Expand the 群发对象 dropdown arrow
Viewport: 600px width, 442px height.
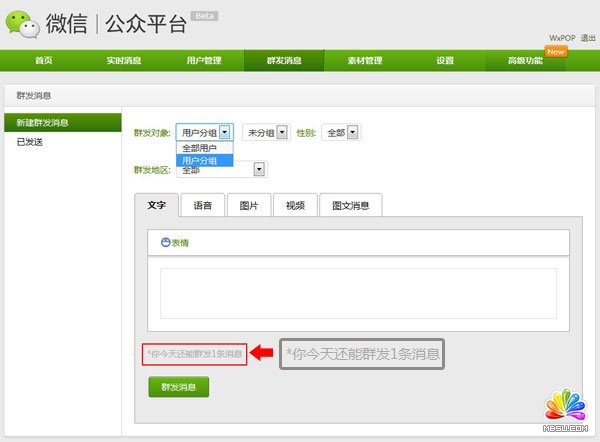coord(226,132)
